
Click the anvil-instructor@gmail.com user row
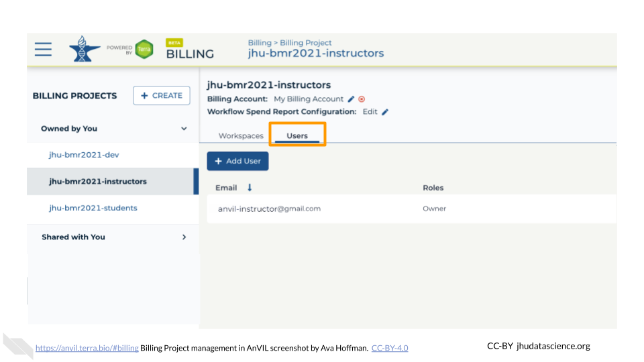pyautogui.click(x=269, y=208)
